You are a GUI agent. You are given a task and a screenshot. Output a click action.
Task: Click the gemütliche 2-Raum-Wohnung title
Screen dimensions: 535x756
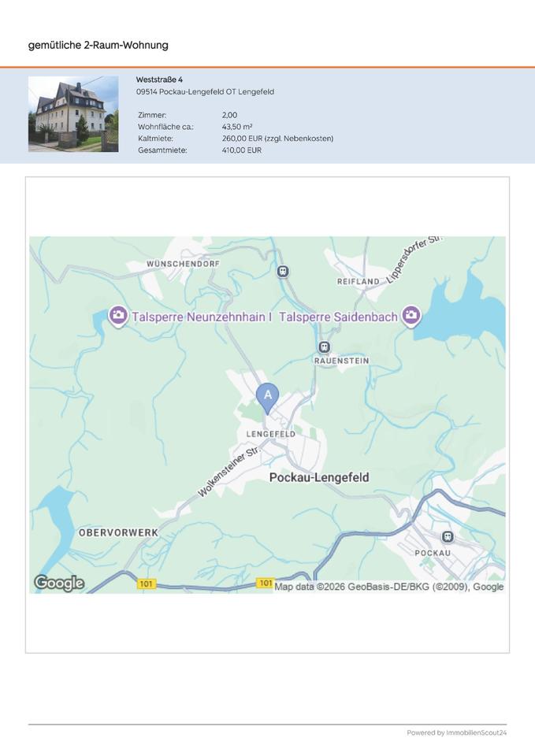[98, 45]
